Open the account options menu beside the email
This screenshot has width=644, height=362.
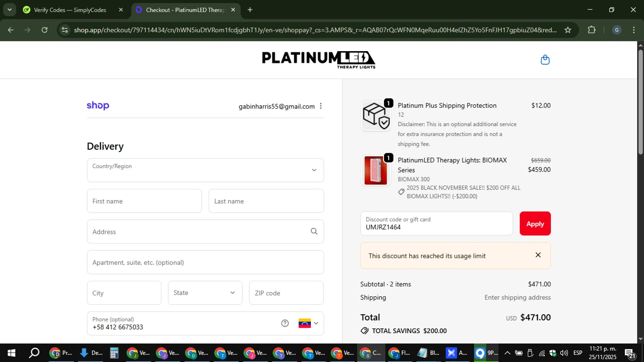pyautogui.click(x=321, y=106)
